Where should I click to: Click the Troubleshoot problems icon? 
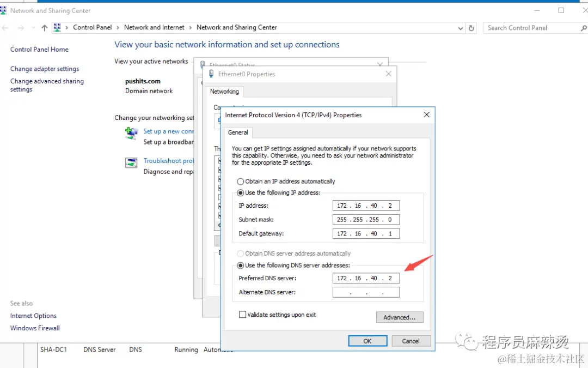[x=131, y=163]
